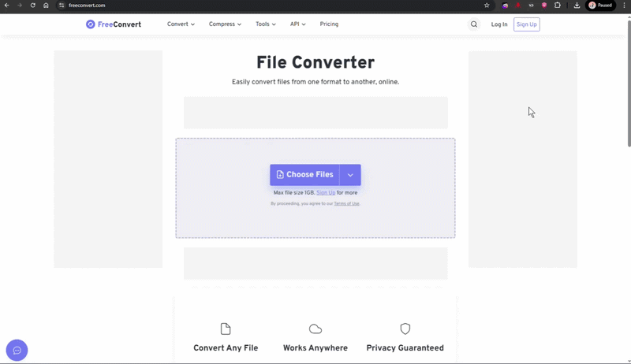The width and height of the screenshot is (631, 364).
Task: Open site information icon beside the URL
Action: click(62, 6)
